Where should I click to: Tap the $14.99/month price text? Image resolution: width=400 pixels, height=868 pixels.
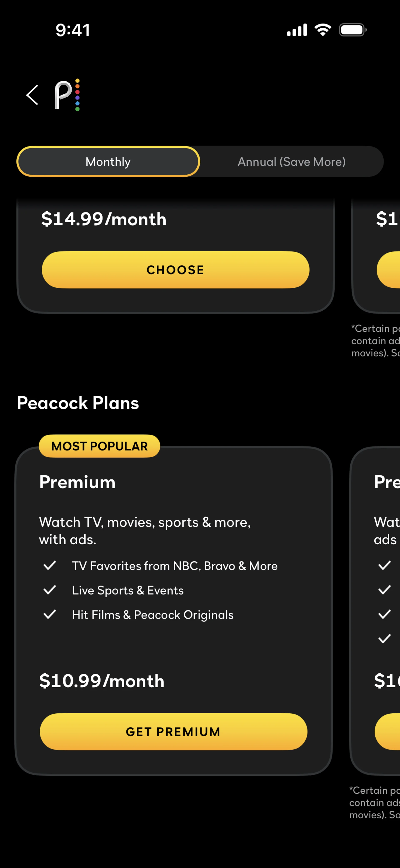click(104, 219)
